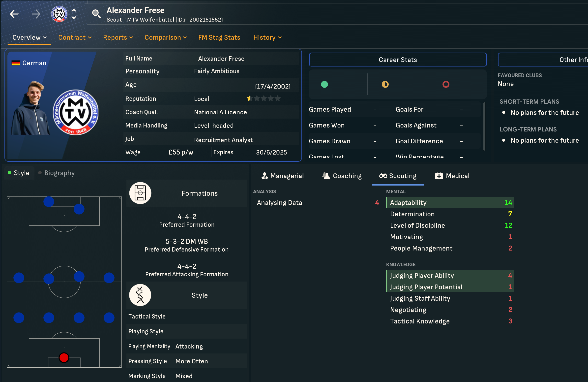The image size is (588, 382).
Task: Click the green wins circle icon
Action: tap(324, 85)
